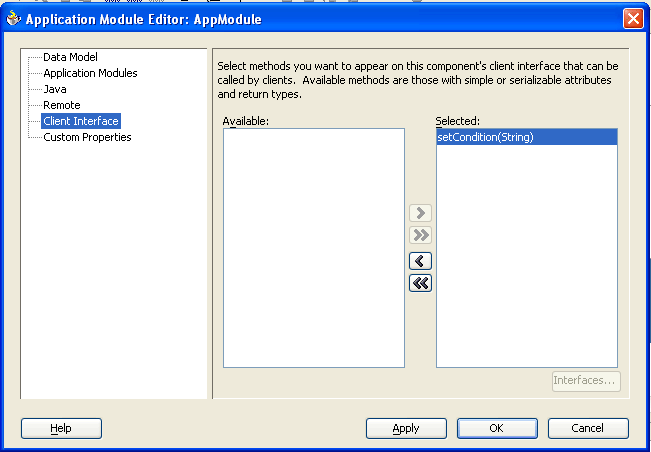Click the title bar application icon
Image resolution: width=651 pixels, height=452 pixels.
[14, 19]
